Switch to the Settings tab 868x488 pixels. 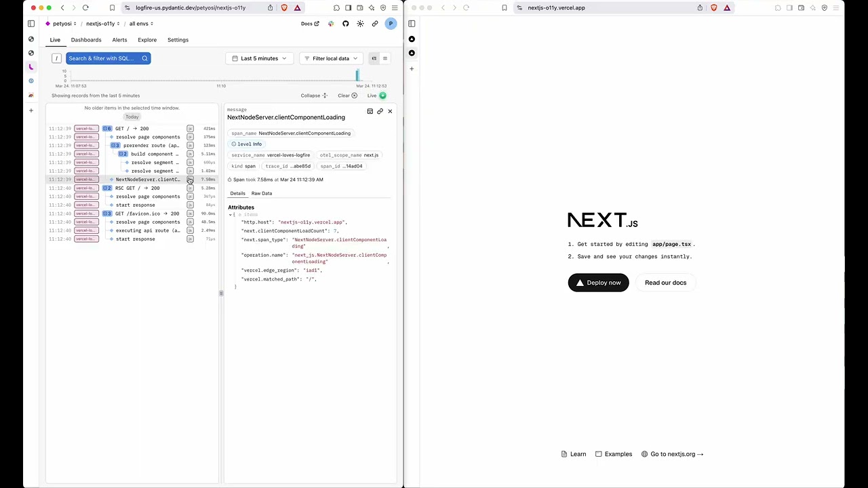pos(178,40)
